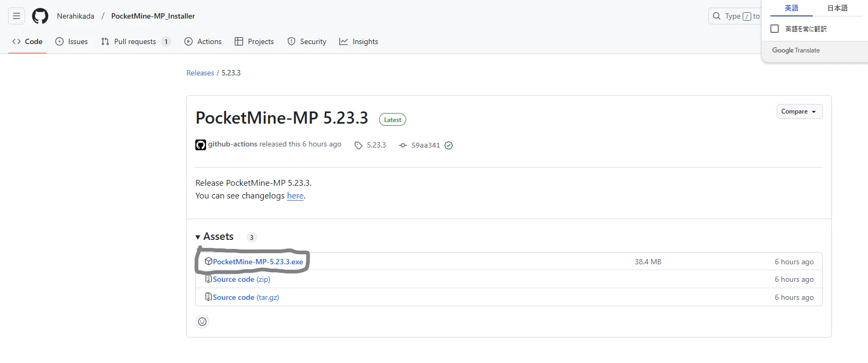Click the Insights graph icon
The image size is (868, 363).
343,41
